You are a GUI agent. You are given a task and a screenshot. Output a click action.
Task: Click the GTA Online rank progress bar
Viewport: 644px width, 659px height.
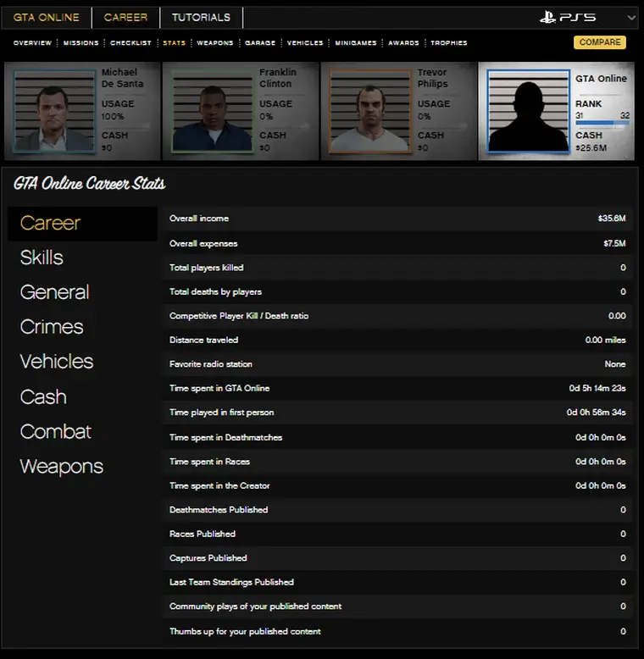pyautogui.click(x=602, y=124)
